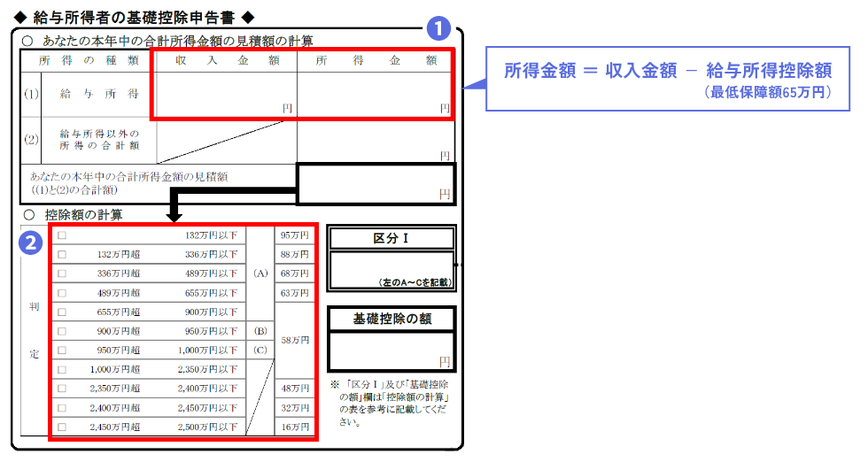868x462 pixels.
Task: Tick the 336万円超 489万円以下 checkbox
Action: tap(62, 273)
